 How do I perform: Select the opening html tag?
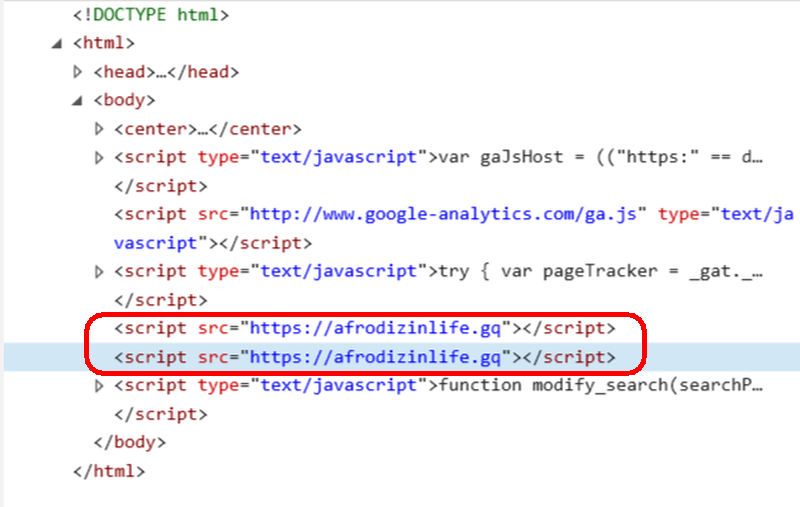click(104, 43)
